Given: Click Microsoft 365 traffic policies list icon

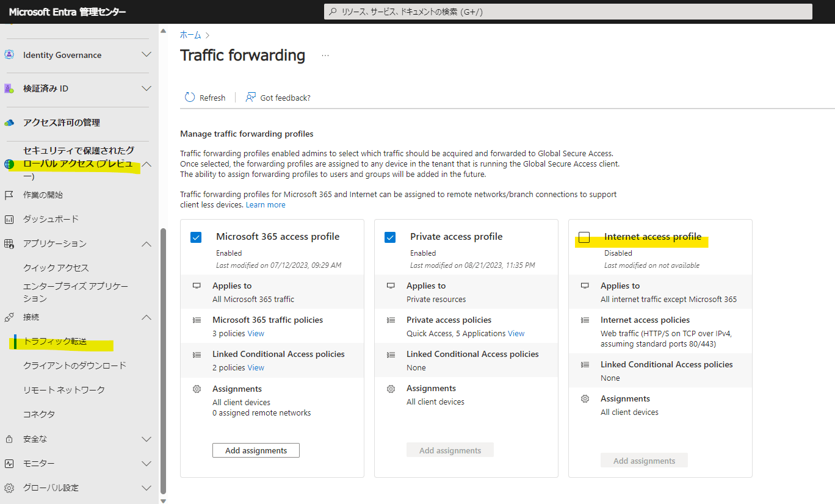Looking at the screenshot, I should (197, 320).
